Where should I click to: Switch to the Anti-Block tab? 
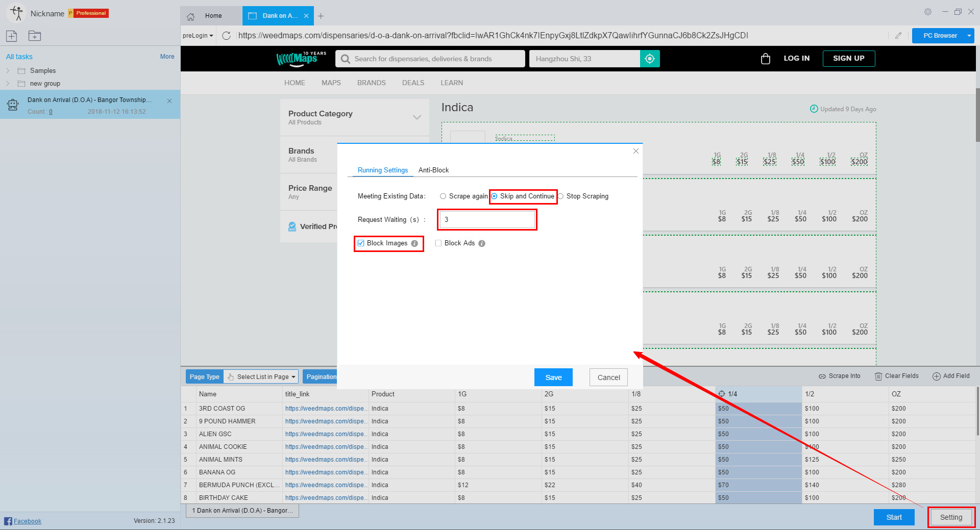(x=433, y=170)
